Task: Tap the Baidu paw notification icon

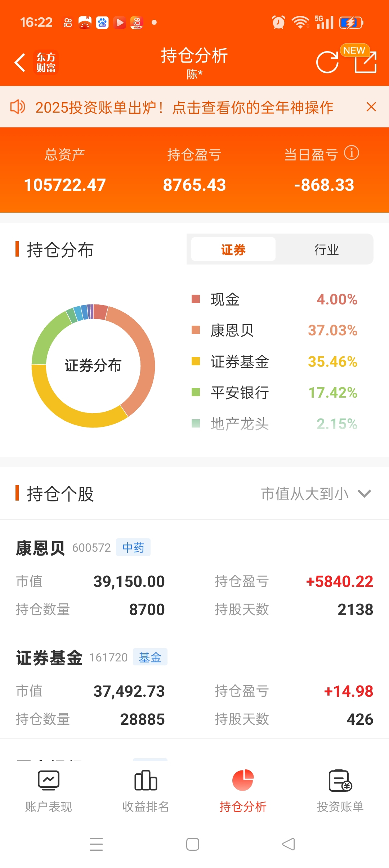Action: tap(102, 23)
